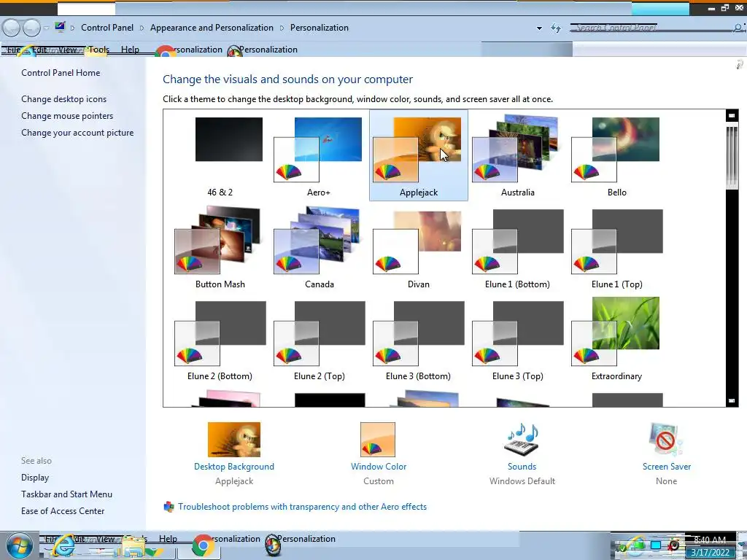Open the Windows Start orb

(20, 545)
